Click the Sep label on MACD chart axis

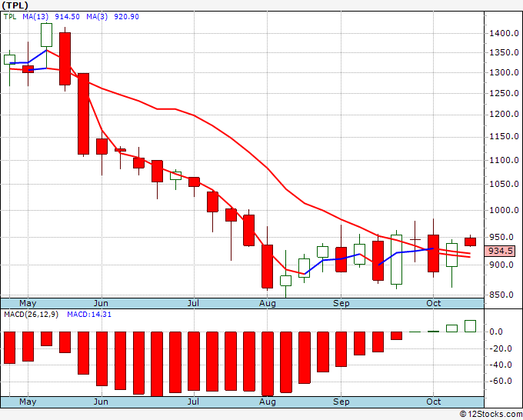[341, 402]
